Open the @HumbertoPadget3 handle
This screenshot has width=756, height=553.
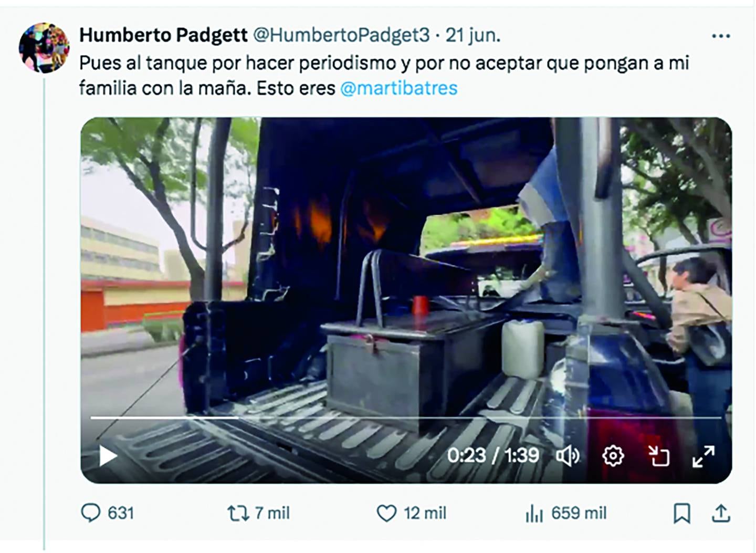[341, 35]
